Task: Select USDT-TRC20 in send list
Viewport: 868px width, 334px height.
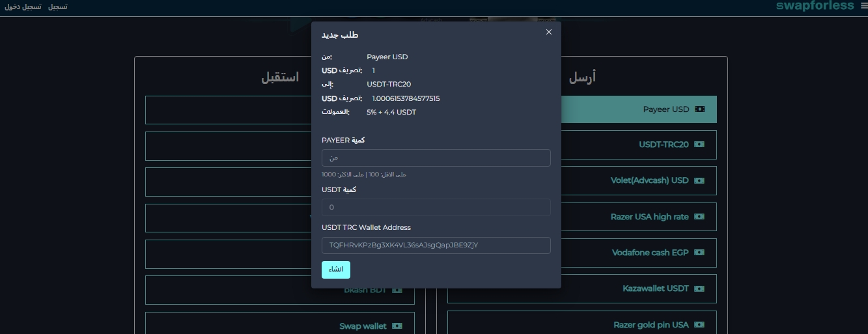Action: click(x=639, y=145)
